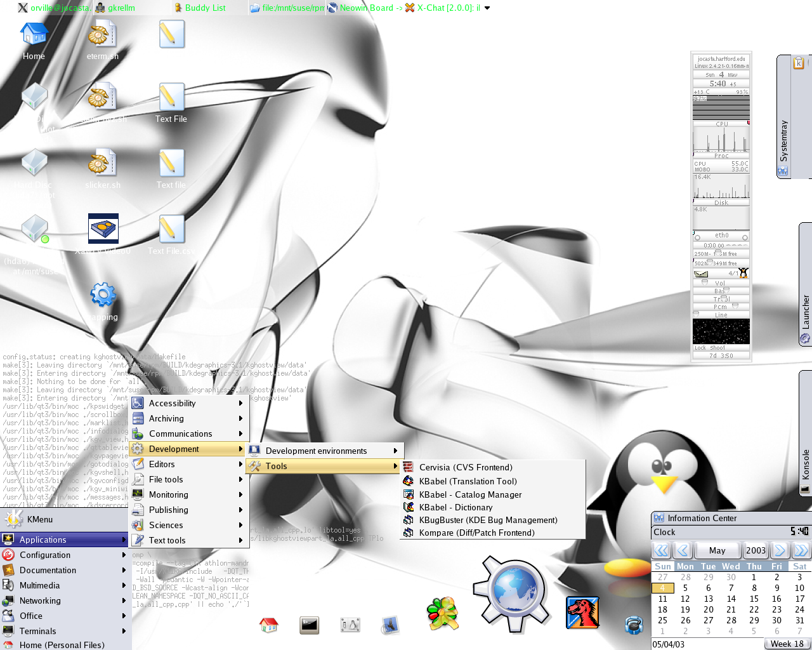Select Multimedia in KMenu
The width and height of the screenshot is (812, 650).
click(x=64, y=585)
